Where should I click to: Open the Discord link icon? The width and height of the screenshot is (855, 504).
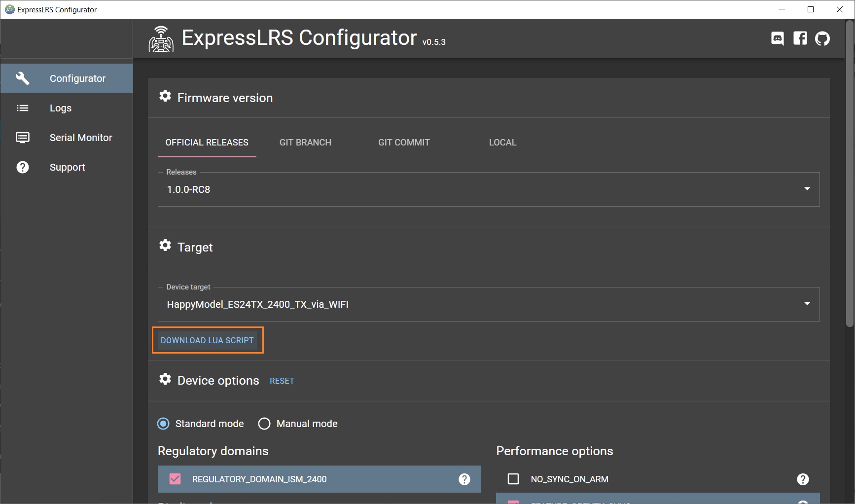[x=778, y=38]
